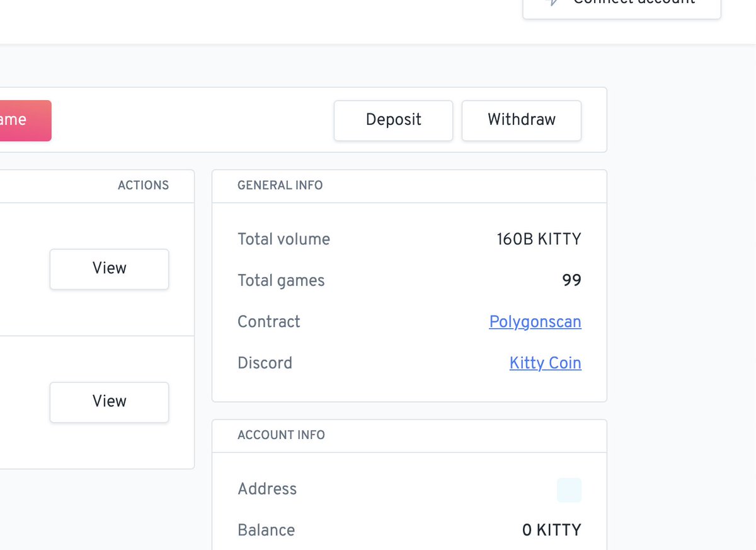Open the Polygonscan contract link

[x=535, y=322]
